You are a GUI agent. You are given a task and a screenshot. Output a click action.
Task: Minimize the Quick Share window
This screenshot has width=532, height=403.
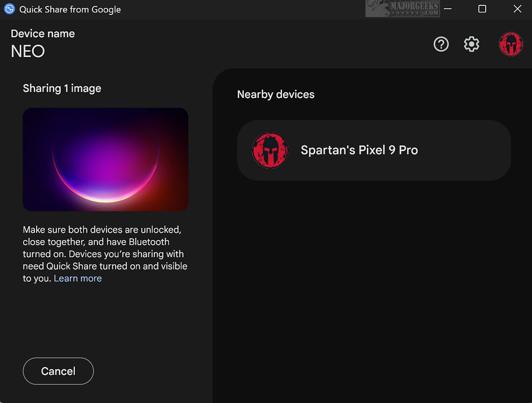coord(448,9)
